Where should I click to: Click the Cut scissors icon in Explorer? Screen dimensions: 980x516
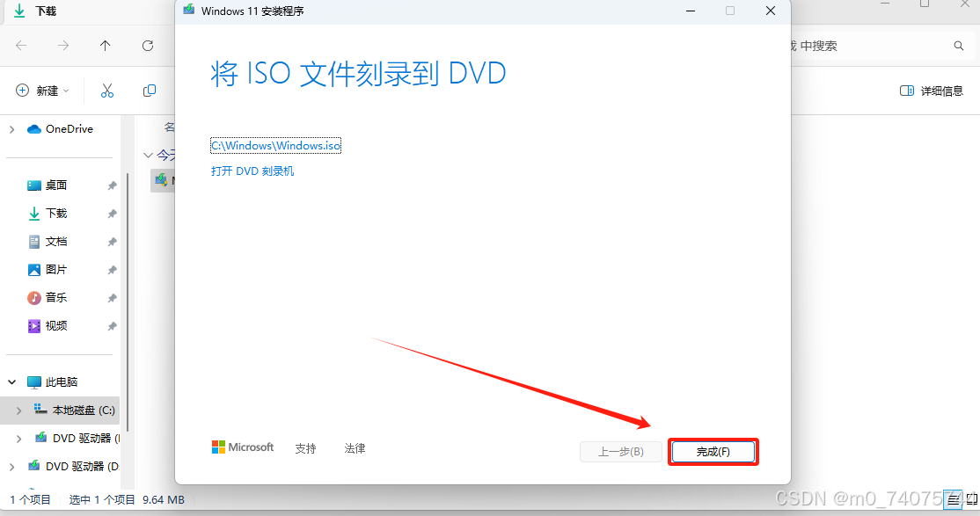106,91
